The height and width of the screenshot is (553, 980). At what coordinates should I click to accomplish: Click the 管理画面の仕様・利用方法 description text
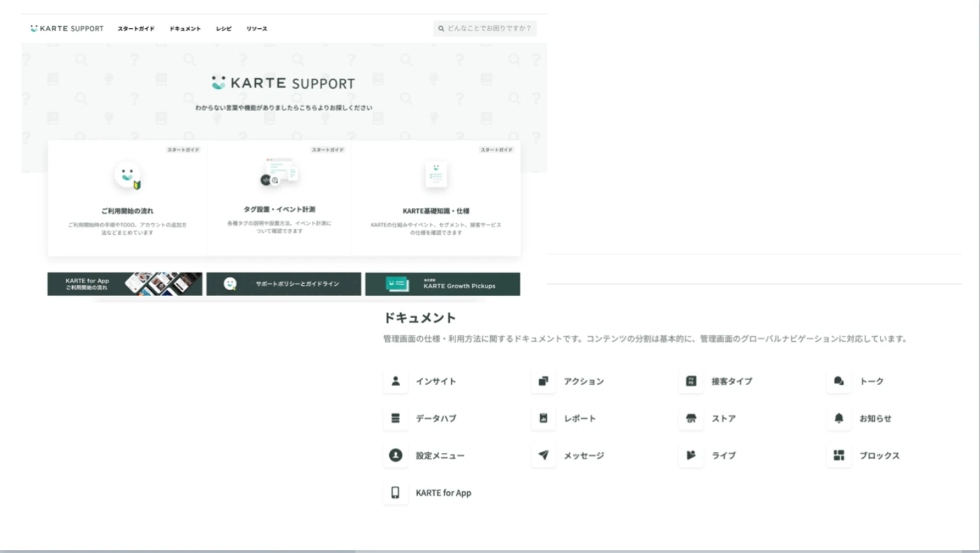tap(646, 339)
